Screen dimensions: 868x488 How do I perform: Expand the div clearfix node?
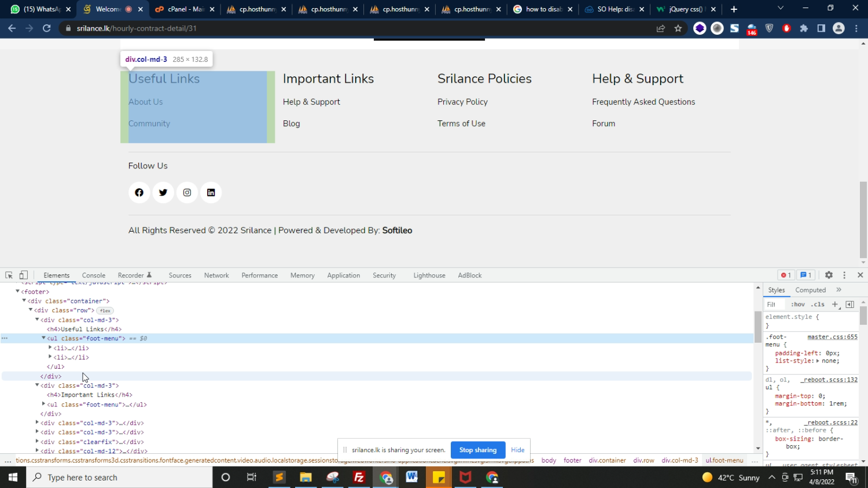(37, 442)
